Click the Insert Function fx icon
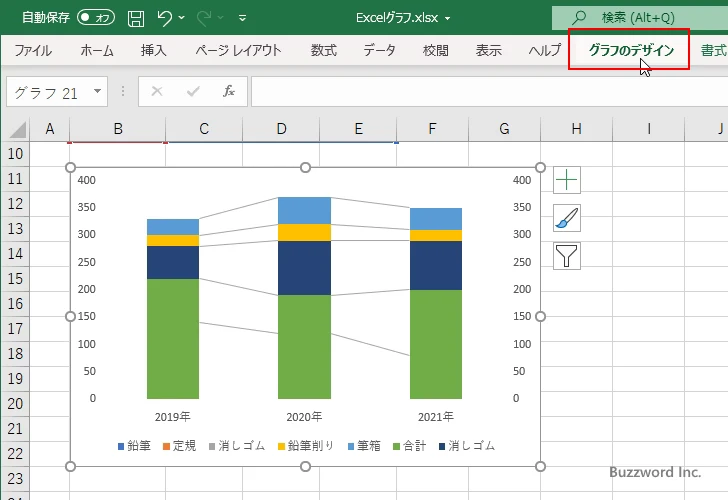The image size is (728, 500). coord(228,91)
